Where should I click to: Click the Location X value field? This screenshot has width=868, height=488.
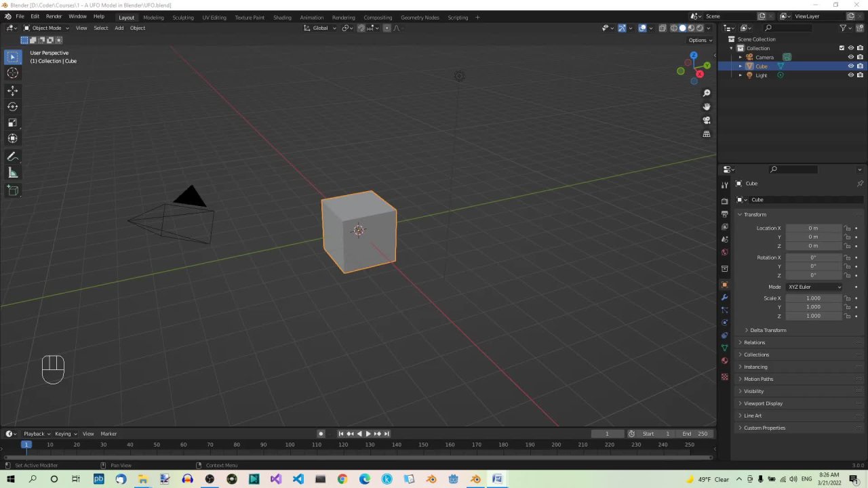coord(813,228)
